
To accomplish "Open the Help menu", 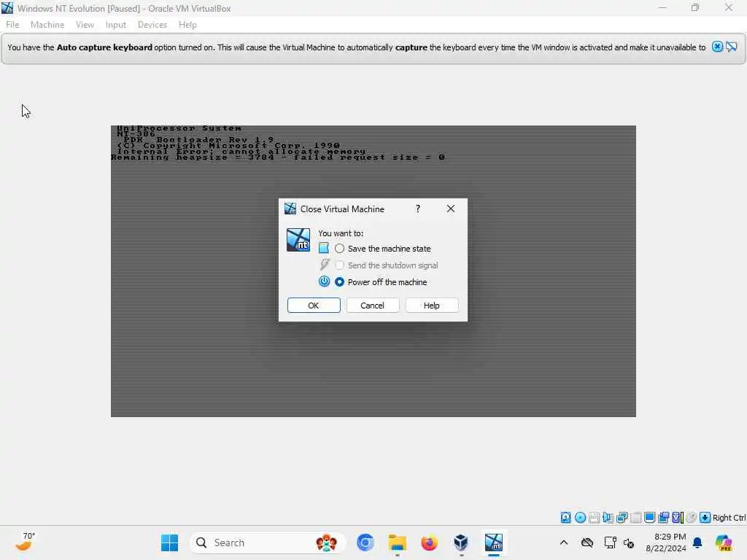I will (187, 25).
